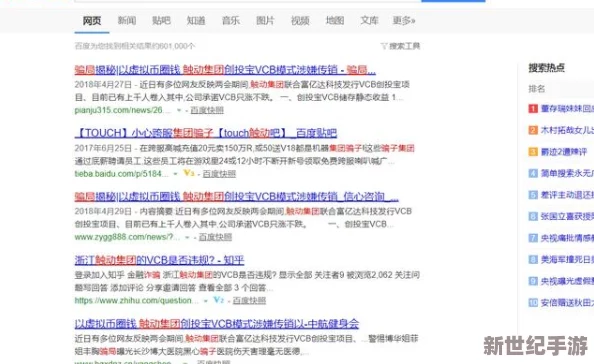The height and width of the screenshot is (364, 594).
Task: Open hot search item ranked 9 央视曝光虚假
Action: pos(567,281)
